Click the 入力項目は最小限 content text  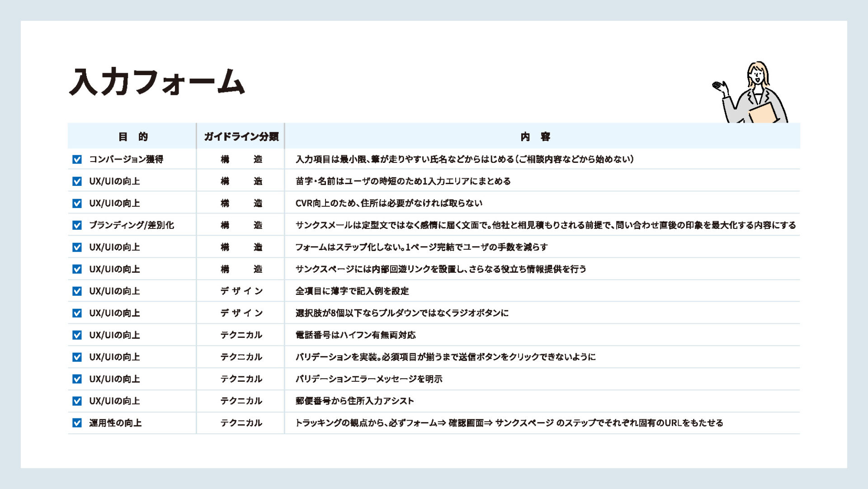[464, 159]
